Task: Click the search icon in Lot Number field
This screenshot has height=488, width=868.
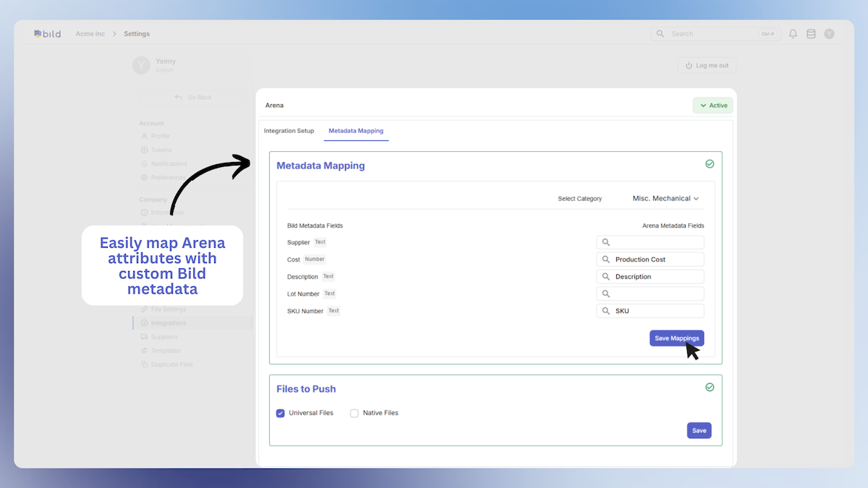Action: 606,294
